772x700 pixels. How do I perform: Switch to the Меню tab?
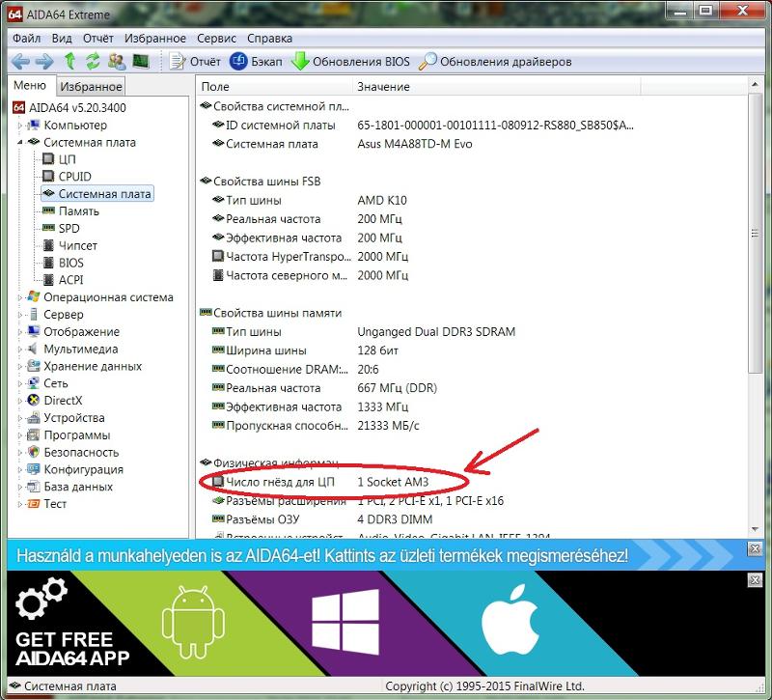pos(30,85)
